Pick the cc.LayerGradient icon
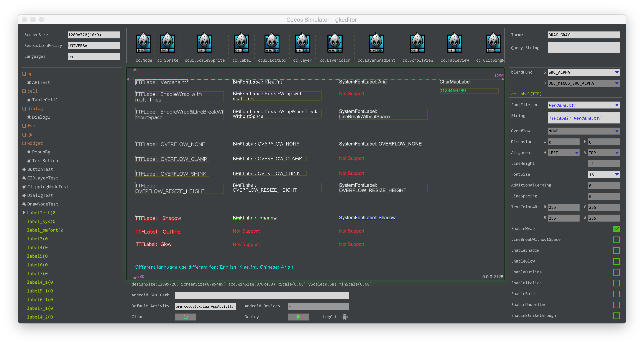Viewport: 644px width, 345px height. (x=376, y=43)
